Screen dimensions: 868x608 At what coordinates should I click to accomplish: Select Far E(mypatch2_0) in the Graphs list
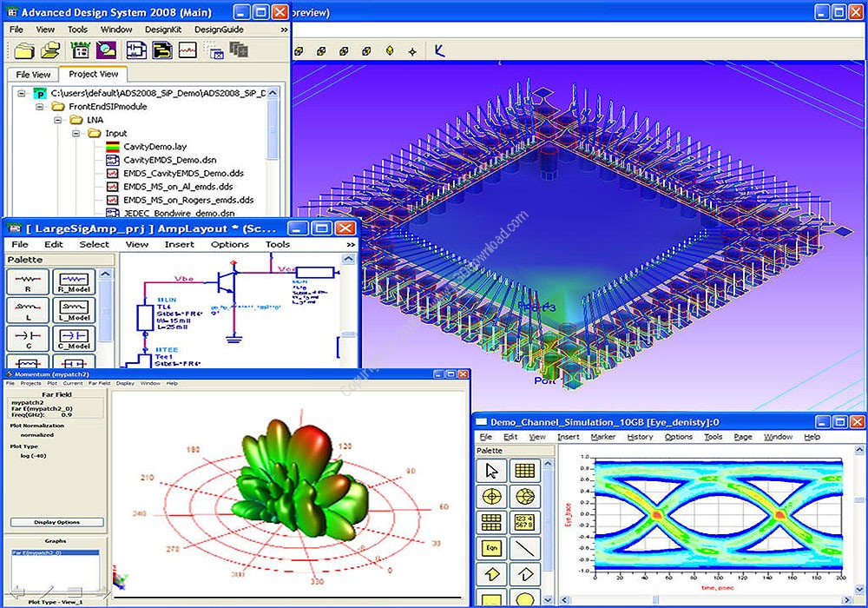point(56,552)
